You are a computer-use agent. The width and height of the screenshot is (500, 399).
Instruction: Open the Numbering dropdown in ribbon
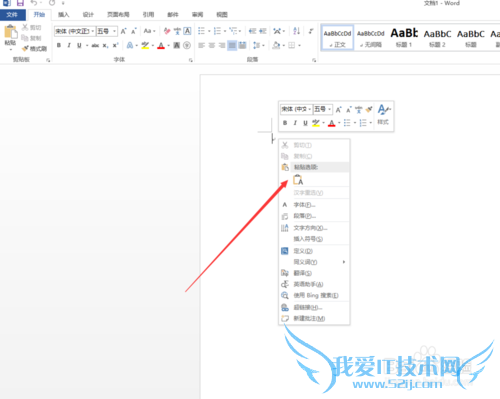225,31
